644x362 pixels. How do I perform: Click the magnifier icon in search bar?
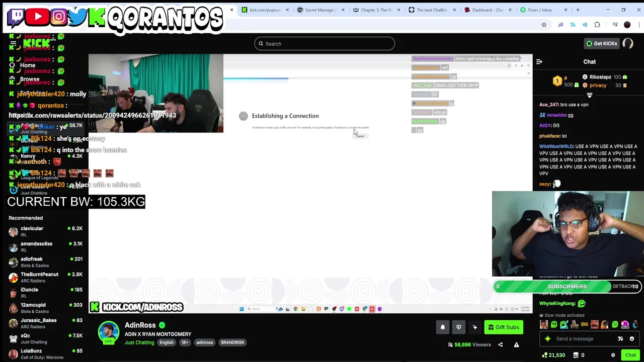coord(261,44)
